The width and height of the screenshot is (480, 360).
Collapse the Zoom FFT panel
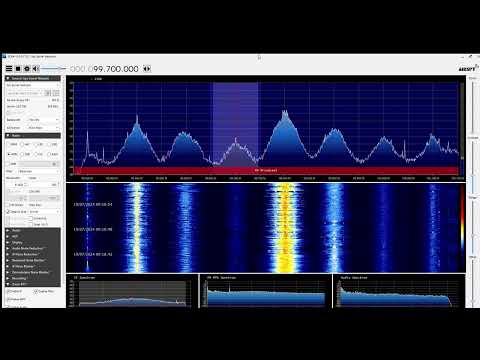[33, 284]
